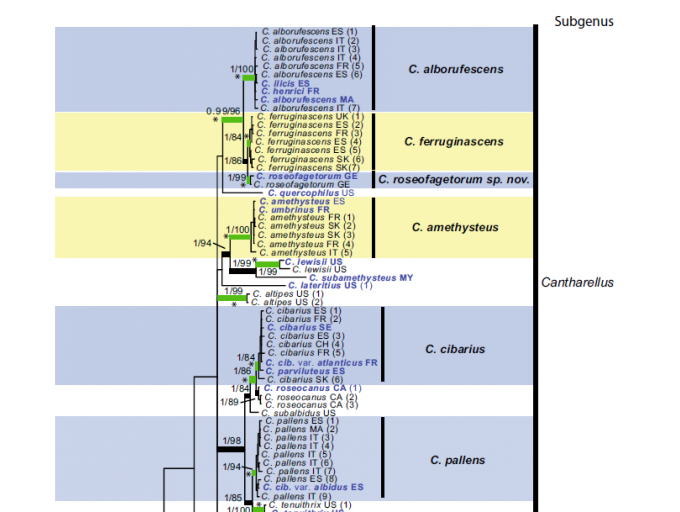The image size is (680, 512).
Task: Click blue tip 'C. cibarius SE'
Action: pos(299,328)
